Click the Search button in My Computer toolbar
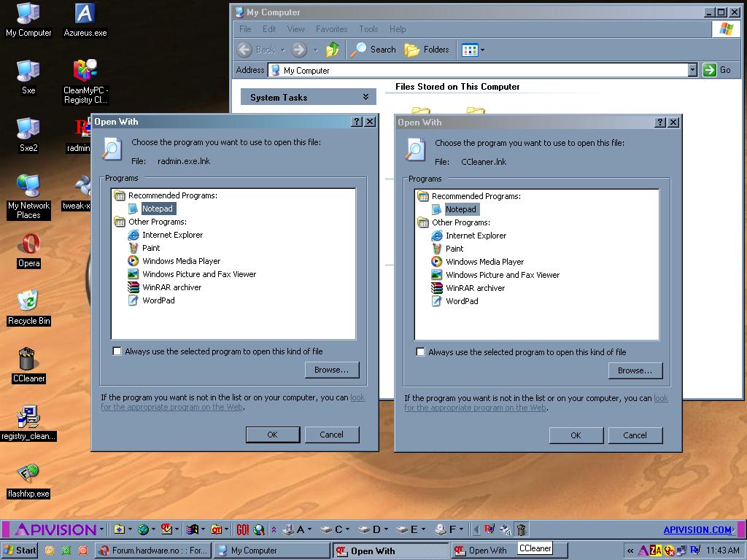 click(373, 50)
